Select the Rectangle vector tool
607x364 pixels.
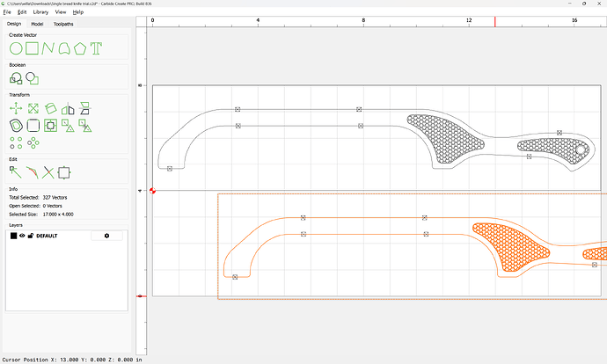coord(31,47)
